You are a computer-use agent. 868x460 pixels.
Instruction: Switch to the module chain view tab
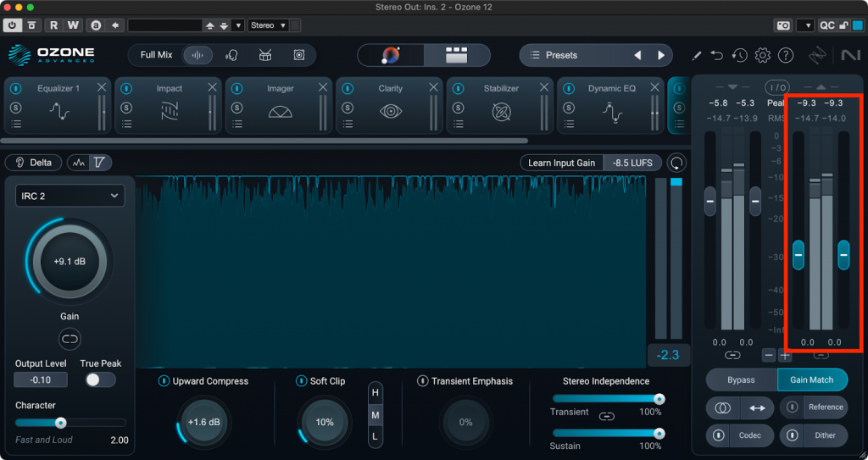pyautogui.click(x=457, y=56)
